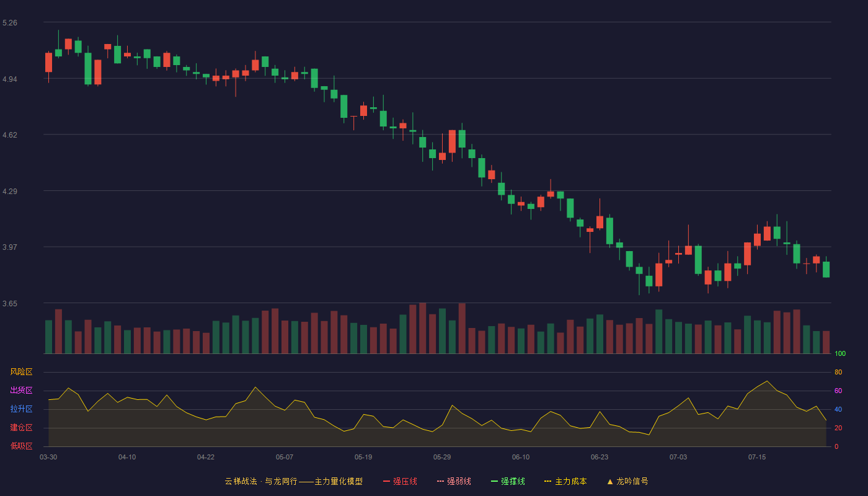Click the 风险区 zone label

[x=22, y=372]
